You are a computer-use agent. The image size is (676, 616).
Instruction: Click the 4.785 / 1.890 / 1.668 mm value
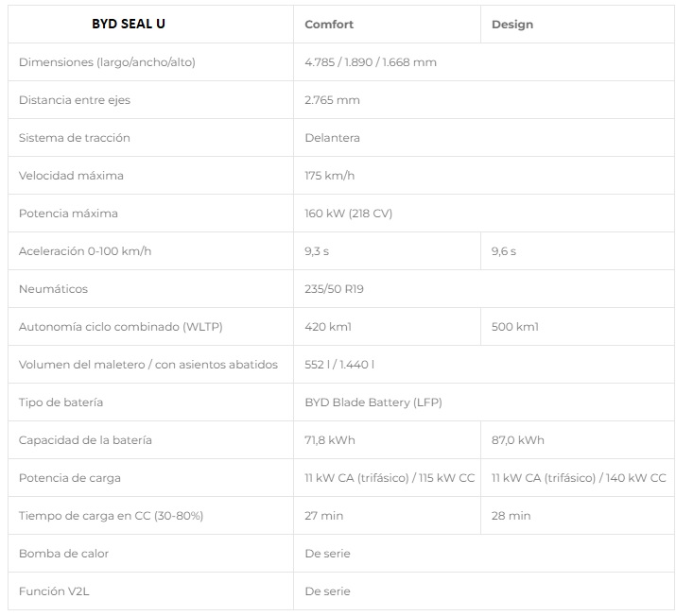(371, 62)
